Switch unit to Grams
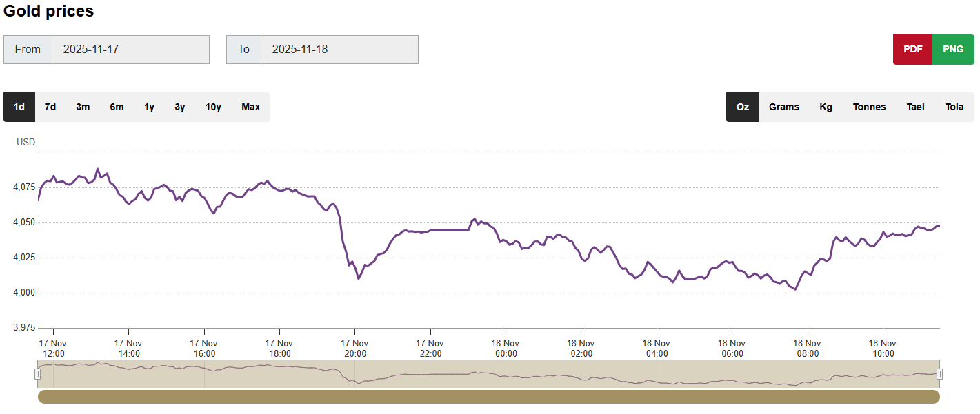Screen dimensions: 980x414 click(x=784, y=107)
